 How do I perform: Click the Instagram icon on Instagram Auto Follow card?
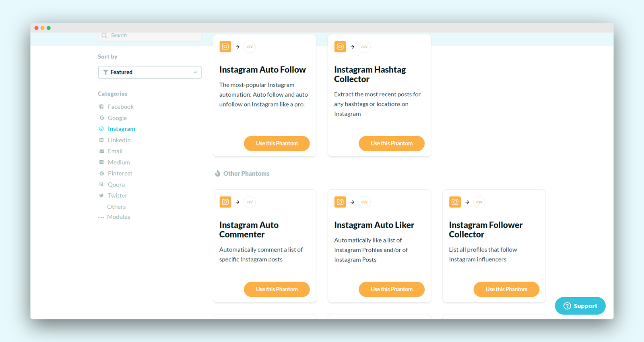[225, 47]
